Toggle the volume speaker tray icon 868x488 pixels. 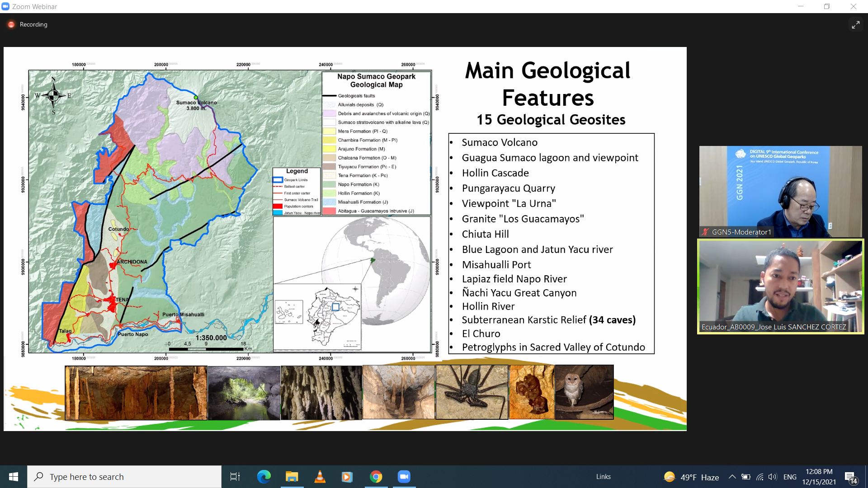(x=772, y=477)
